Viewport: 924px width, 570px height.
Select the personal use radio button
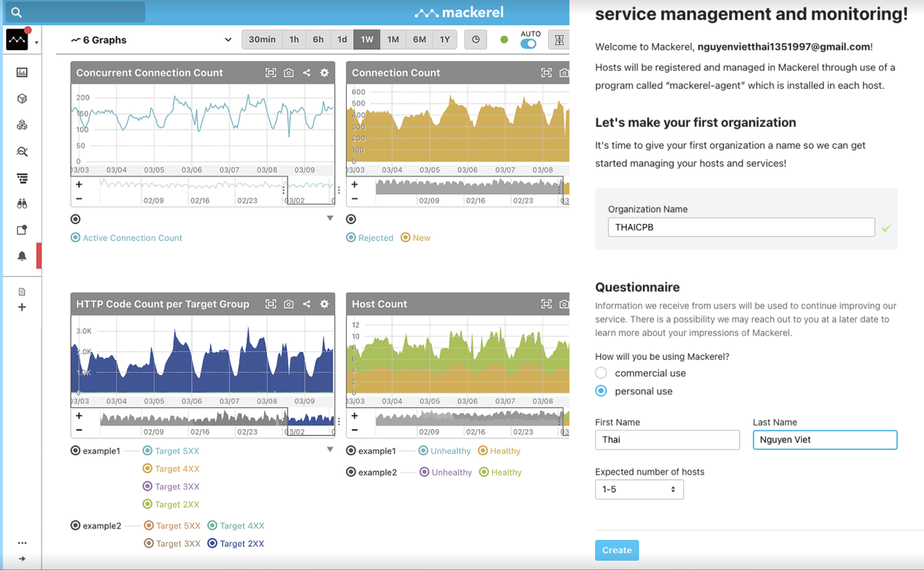(601, 391)
